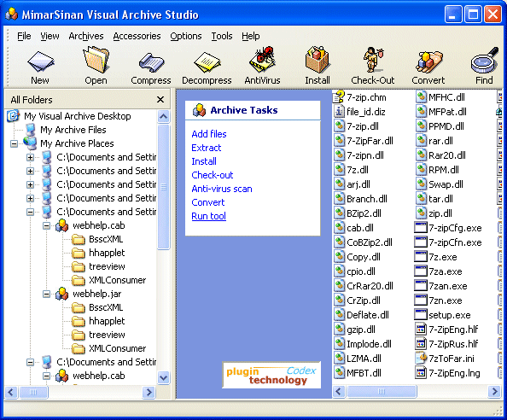The image size is (507, 420).
Task: Expand the third C:\Documents and Settings node
Action: click(30, 184)
